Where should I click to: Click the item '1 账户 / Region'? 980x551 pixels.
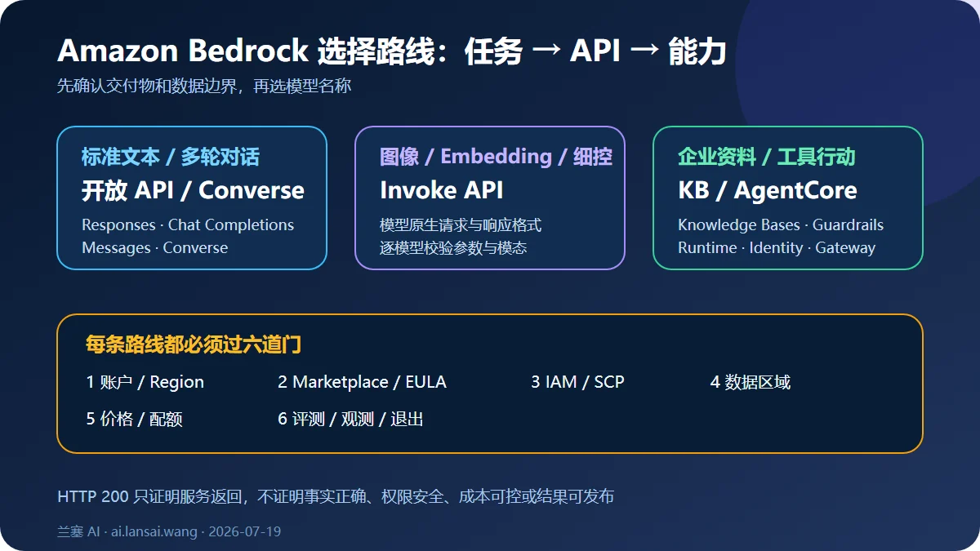click(x=145, y=382)
